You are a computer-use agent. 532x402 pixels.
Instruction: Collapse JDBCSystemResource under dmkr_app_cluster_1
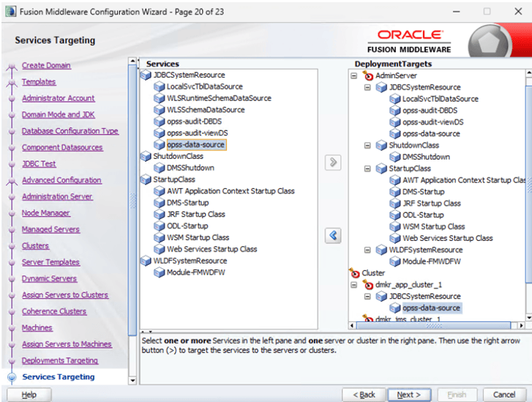pyautogui.click(x=367, y=297)
